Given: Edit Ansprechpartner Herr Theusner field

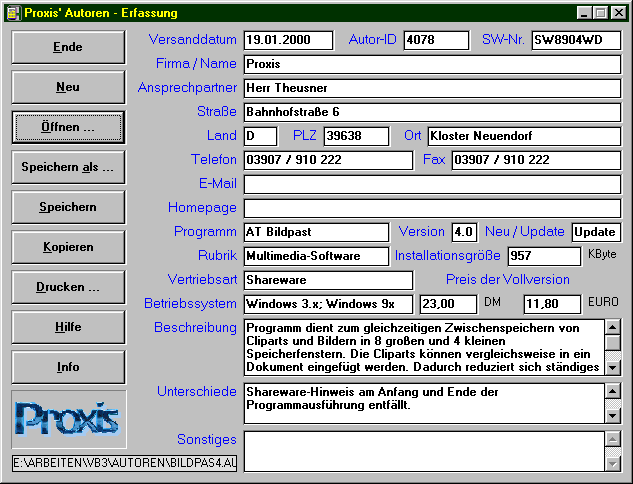Looking at the screenshot, I should coord(432,88).
